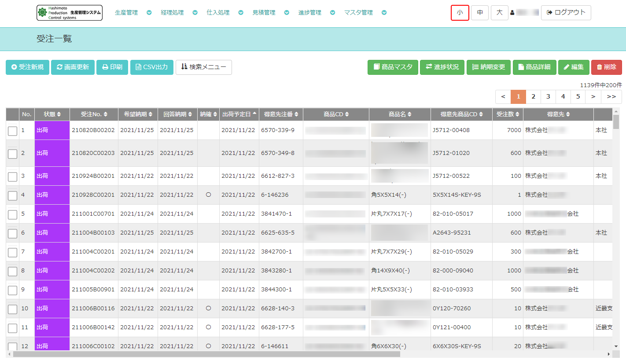Go to page 3 of results

548,97
